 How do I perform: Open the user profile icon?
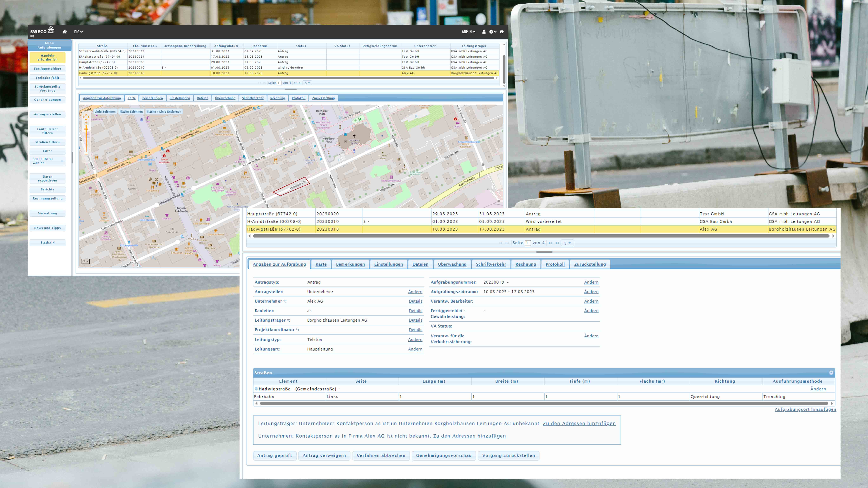[484, 32]
